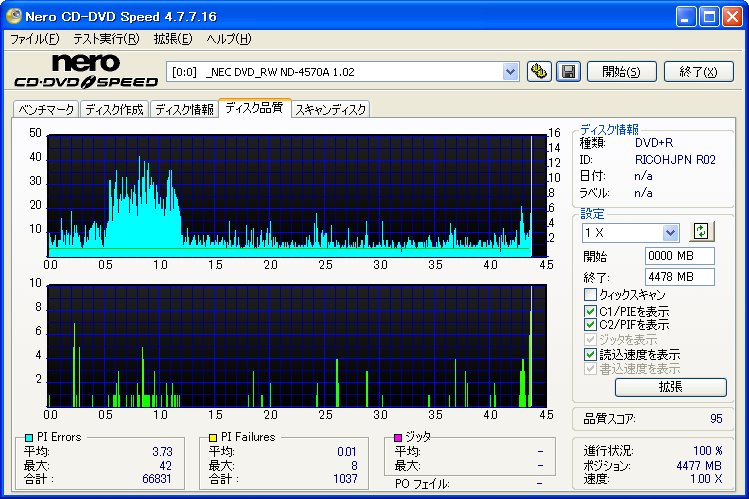Screen dimensions: 749x499
Task: Click the Nero CD-DVD Speed logo
Action: tap(86, 71)
